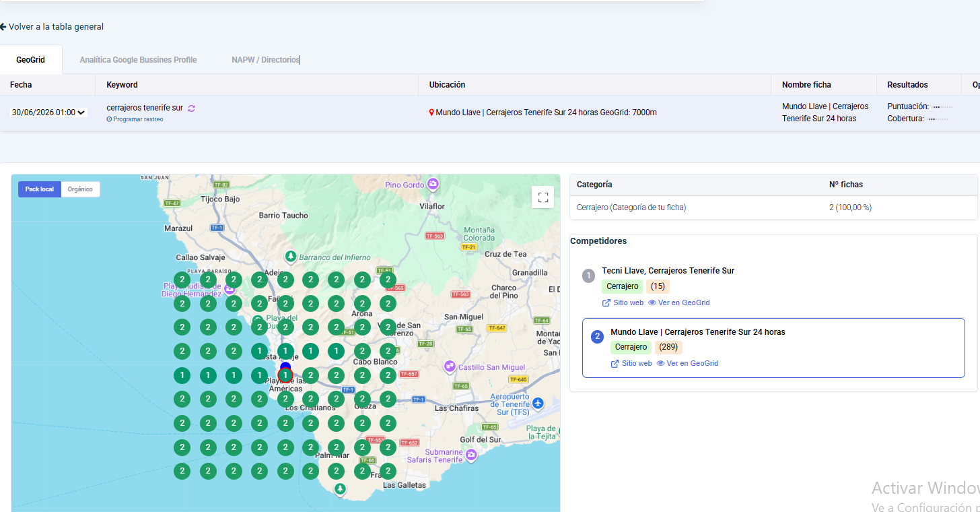The image size is (980, 512).
Task: Click the Submarine Safaris Tenerife marker
Action: pyautogui.click(x=471, y=456)
